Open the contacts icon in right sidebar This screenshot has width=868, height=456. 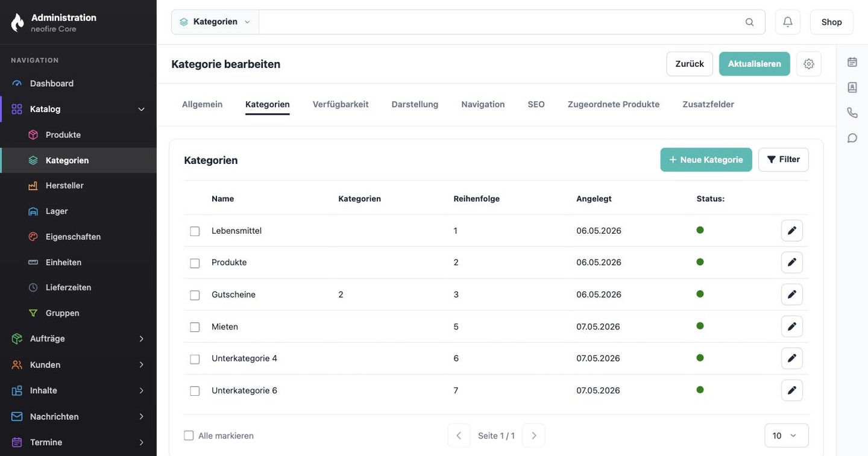point(852,87)
